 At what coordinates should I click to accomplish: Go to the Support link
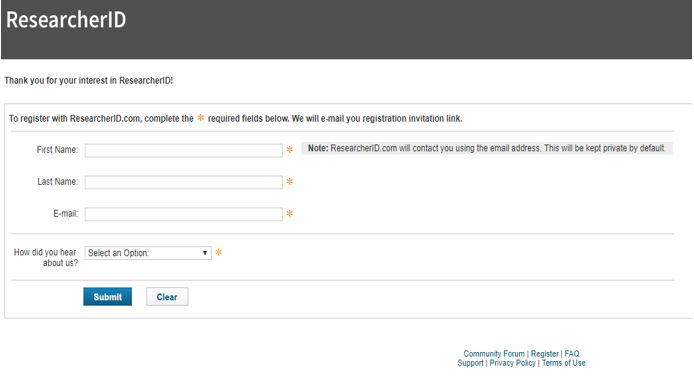(x=470, y=363)
